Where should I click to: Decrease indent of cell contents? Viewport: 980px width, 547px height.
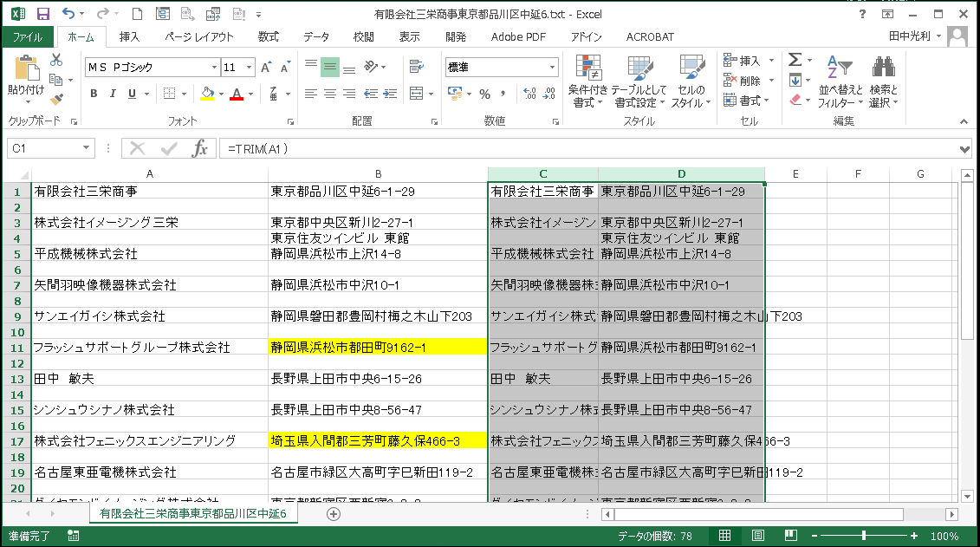(371, 94)
